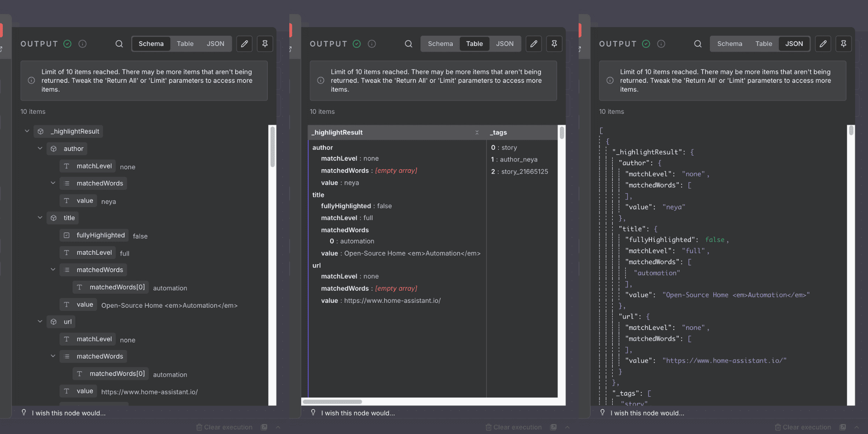Switch middle panel to Schema view
This screenshot has height=434, width=868.
coord(440,44)
